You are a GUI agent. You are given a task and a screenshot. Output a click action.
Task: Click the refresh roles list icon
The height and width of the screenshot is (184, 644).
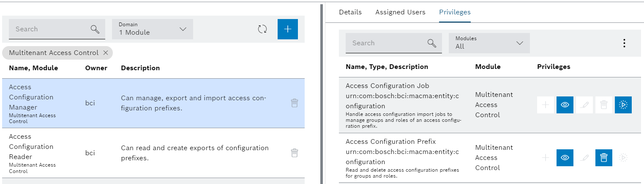pos(262,29)
